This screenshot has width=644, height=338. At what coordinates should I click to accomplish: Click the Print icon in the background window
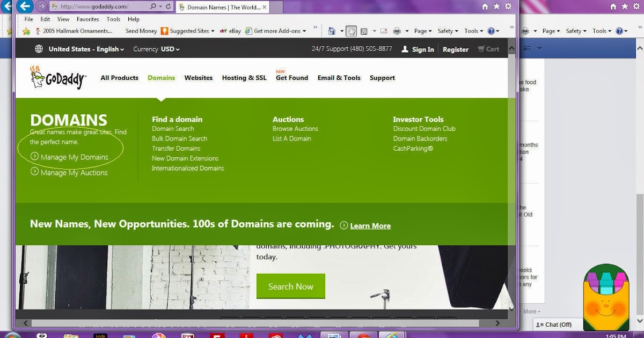click(x=526, y=31)
